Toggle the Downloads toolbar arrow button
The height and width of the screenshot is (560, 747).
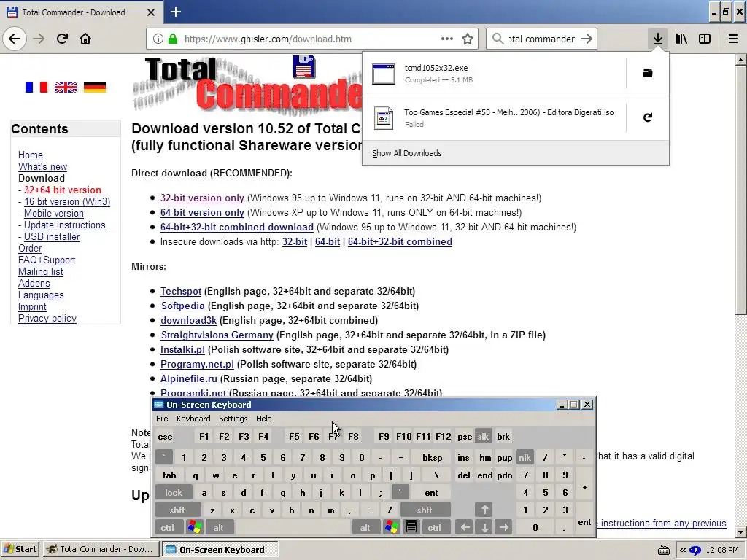[657, 39]
